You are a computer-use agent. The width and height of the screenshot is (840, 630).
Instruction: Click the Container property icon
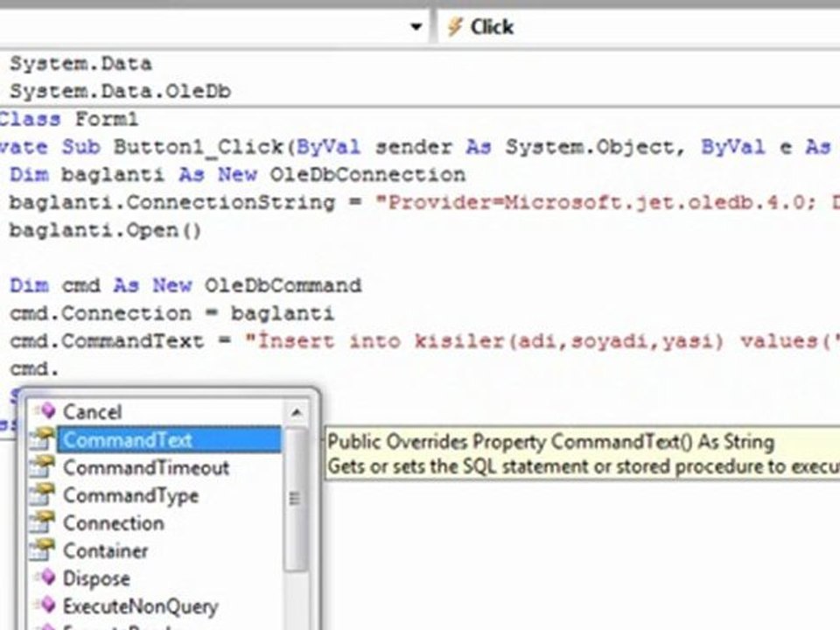42,550
